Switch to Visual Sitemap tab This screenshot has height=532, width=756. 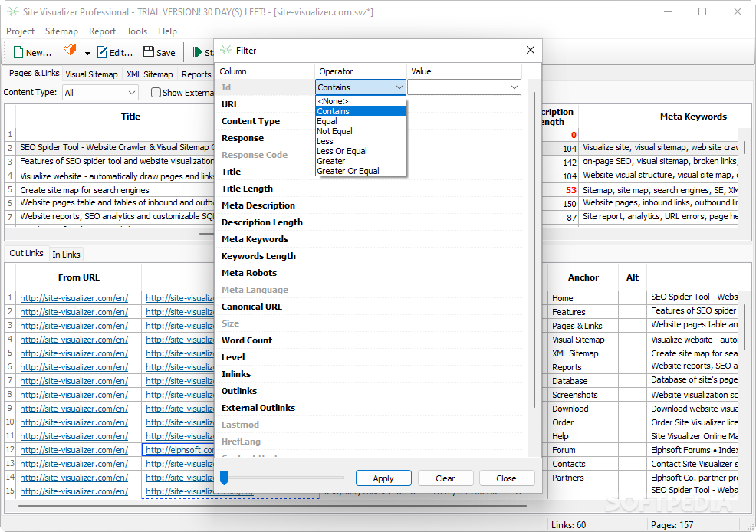click(x=91, y=74)
